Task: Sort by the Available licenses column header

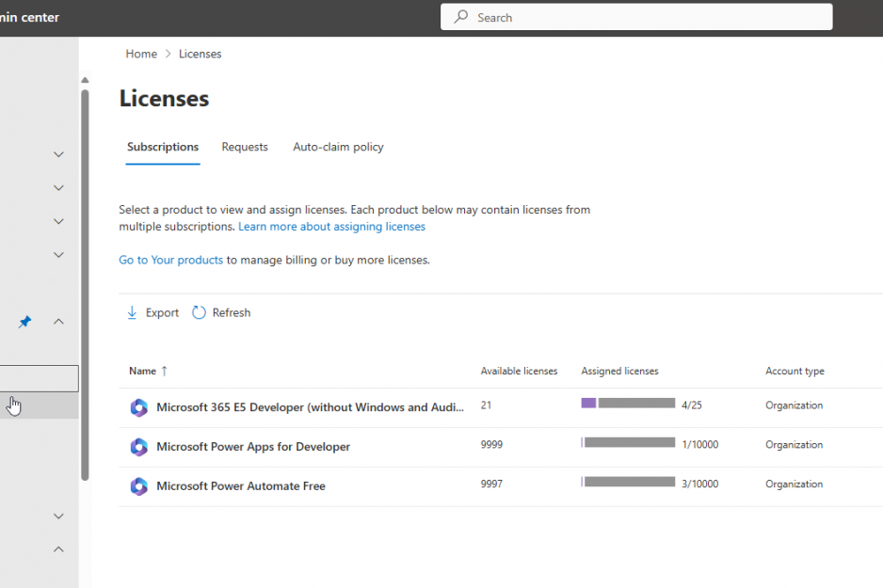Action: point(519,371)
